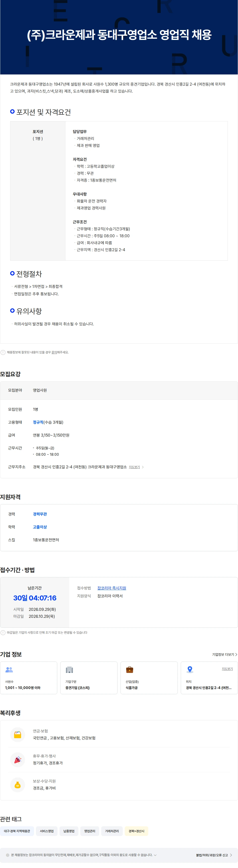238x868 pixels.
Task: Click the pension insurance folder icon
Action: pos(18,734)
